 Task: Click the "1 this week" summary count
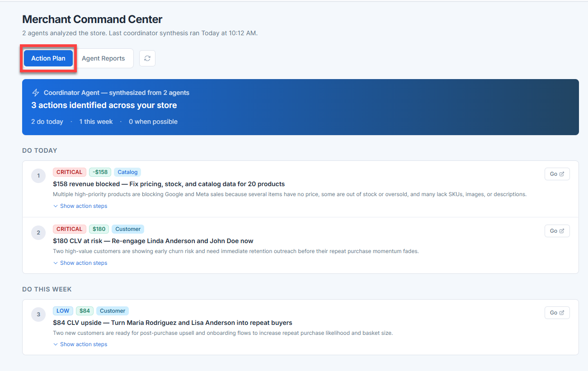[x=96, y=122]
